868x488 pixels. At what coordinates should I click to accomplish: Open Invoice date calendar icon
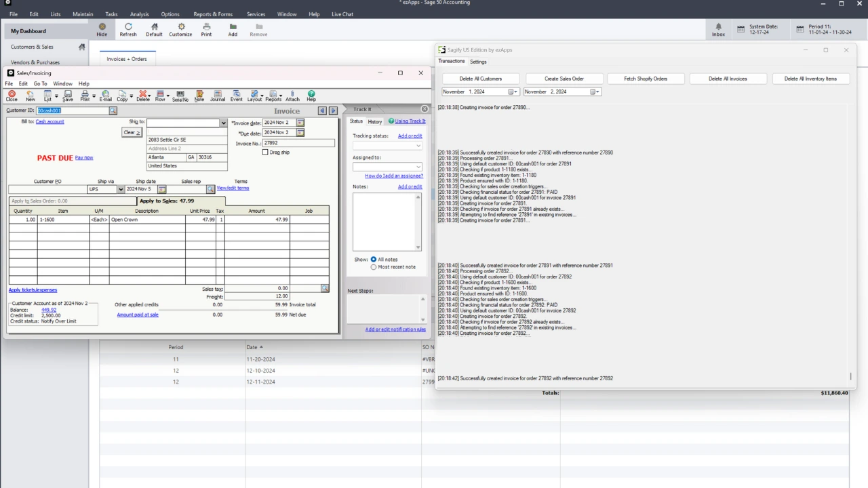click(x=300, y=123)
